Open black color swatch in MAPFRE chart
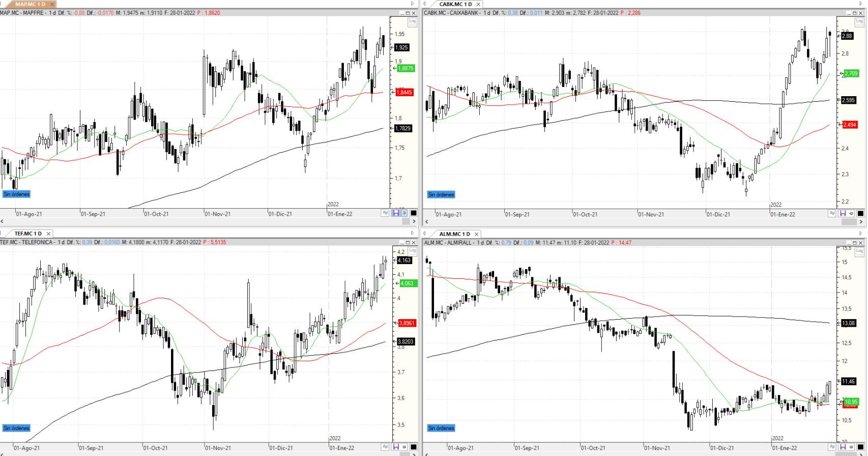 tap(414, 213)
